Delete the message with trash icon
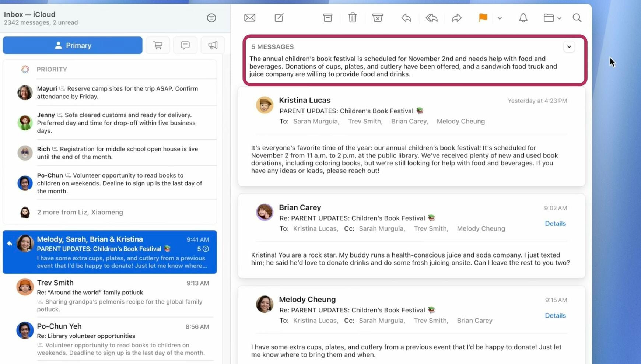 coord(352,18)
